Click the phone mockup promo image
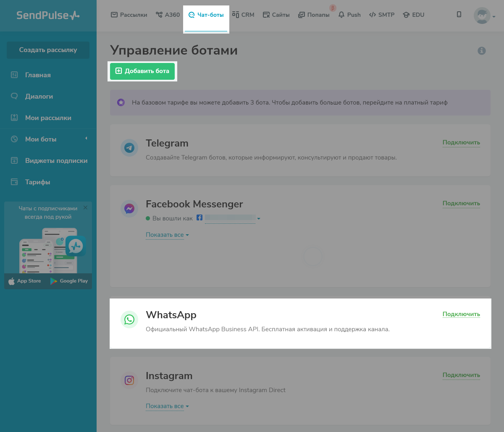504x432 pixels. tap(52, 250)
